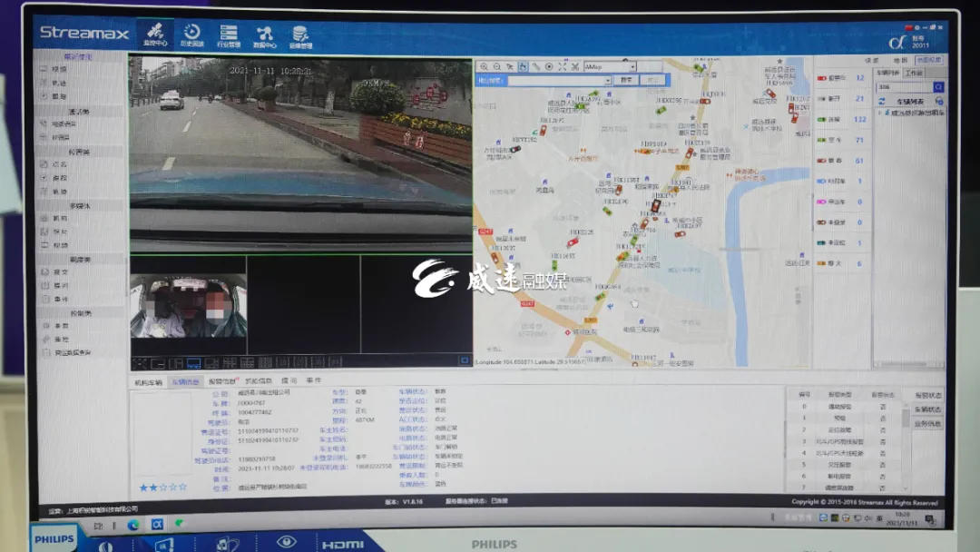
Task: Click the search button on map toolbar
Action: pyautogui.click(x=625, y=80)
